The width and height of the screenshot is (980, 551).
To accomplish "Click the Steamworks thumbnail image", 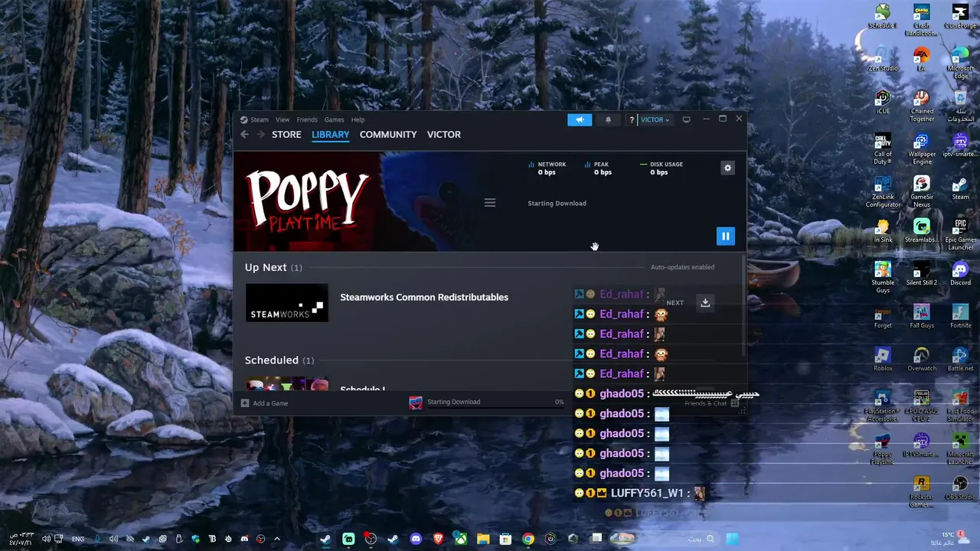I will [x=287, y=302].
